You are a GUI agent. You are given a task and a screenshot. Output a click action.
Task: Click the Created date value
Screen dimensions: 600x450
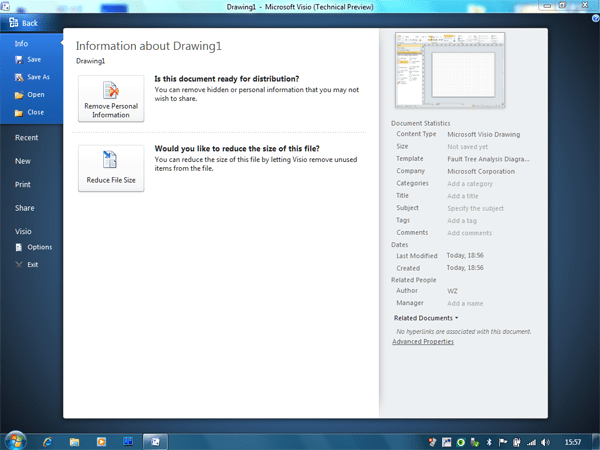coord(465,267)
